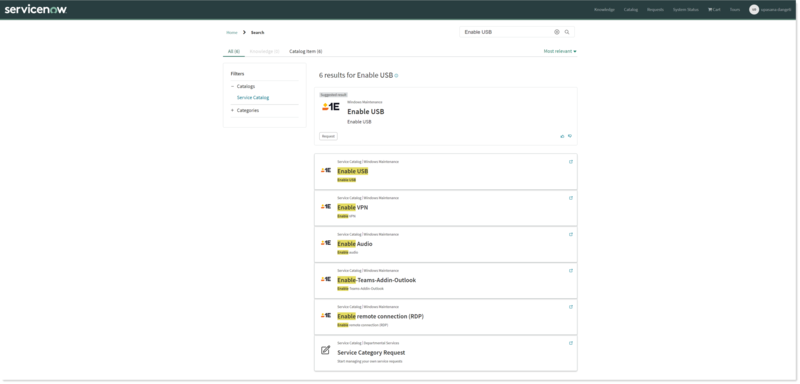The width and height of the screenshot is (800, 384).
Task: Open the upasana.dangeti user menu
Action: 776,10
